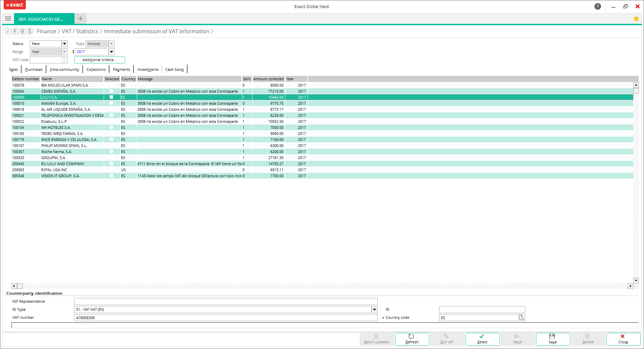Click the F shortcut key icon
The image size is (644, 349).
click(15, 31)
